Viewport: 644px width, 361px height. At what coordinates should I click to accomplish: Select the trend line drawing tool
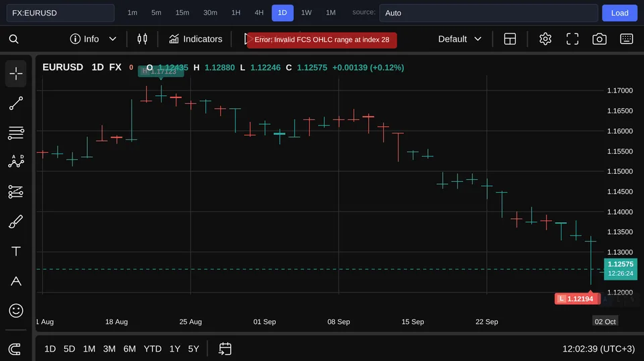(16, 103)
